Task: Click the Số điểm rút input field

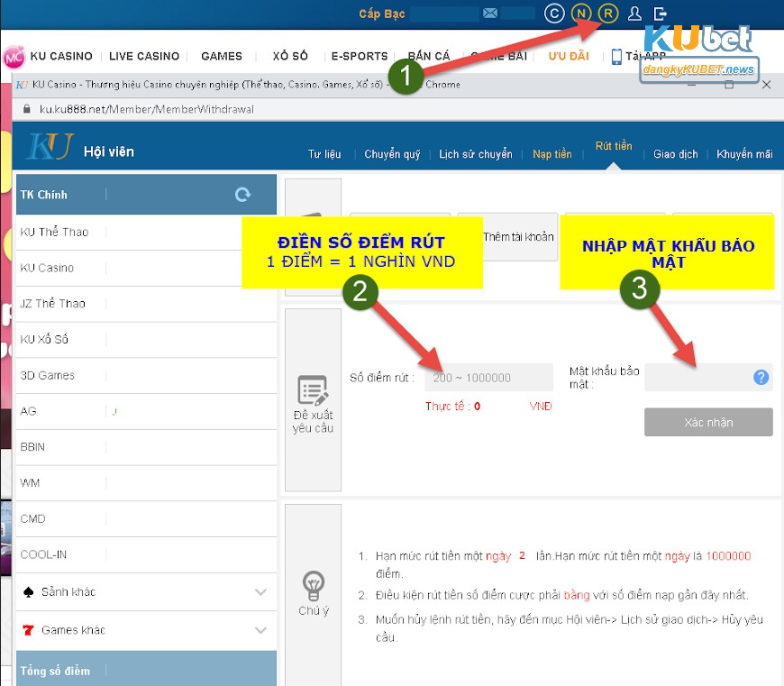Action: [488, 378]
